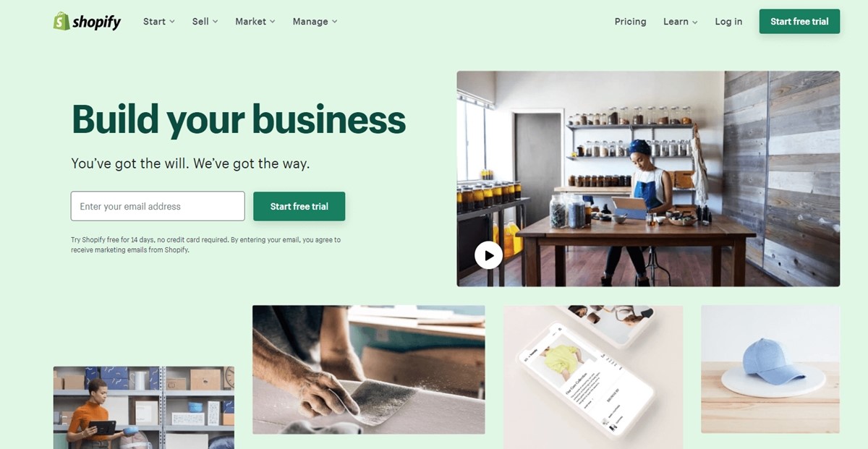The height and width of the screenshot is (449, 868).
Task: Select the craftsman sanding board image
Action: click(x=368, y=369)
